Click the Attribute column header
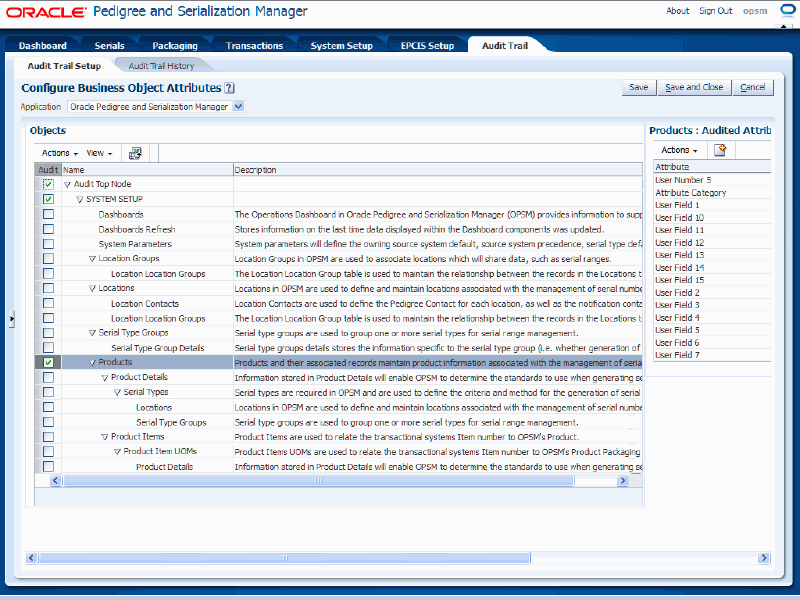Screen dimensions: 800x600 tap(712, 167)
